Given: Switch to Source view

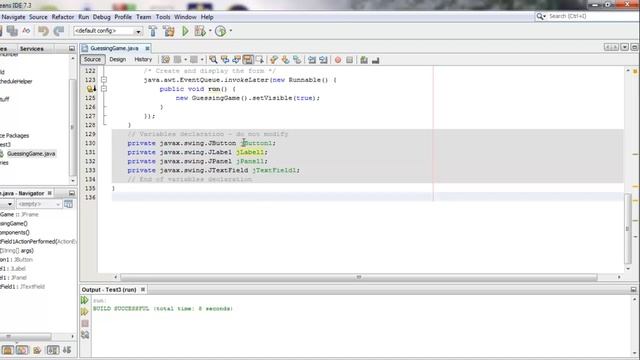Looking at the screenshot, I should pyautogui.click(x=92, y=60).
